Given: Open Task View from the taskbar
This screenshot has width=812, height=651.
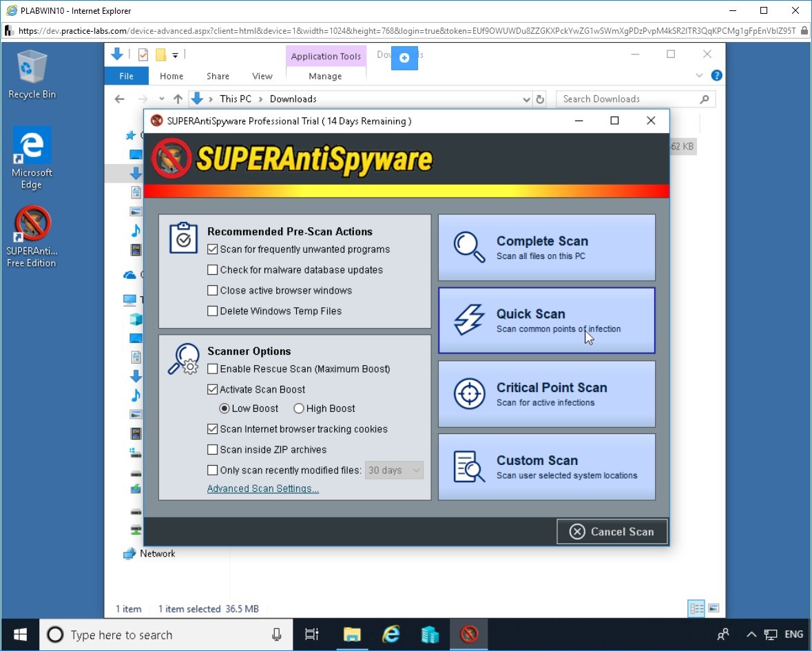Looking at the screenshot, I should click(312, 634).
